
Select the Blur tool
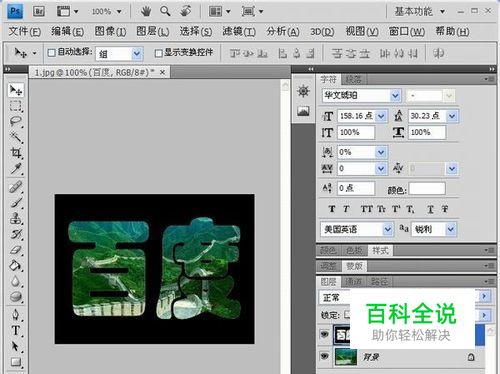coord(16,281)
